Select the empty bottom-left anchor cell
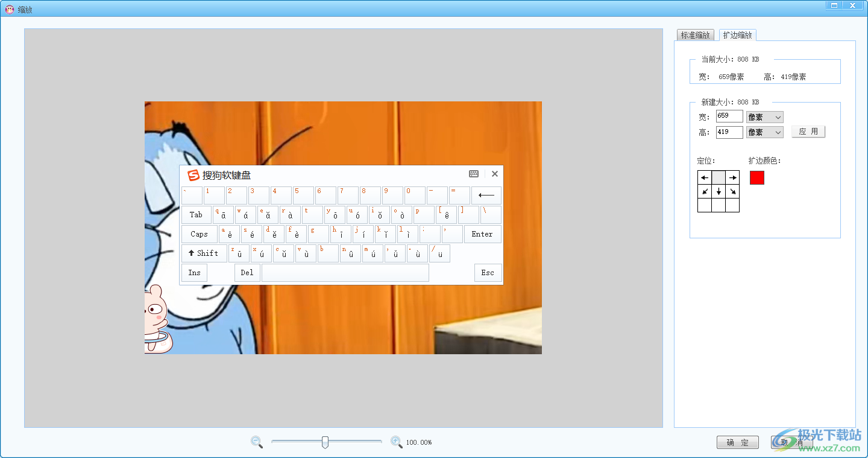 [x=705, y=205]
